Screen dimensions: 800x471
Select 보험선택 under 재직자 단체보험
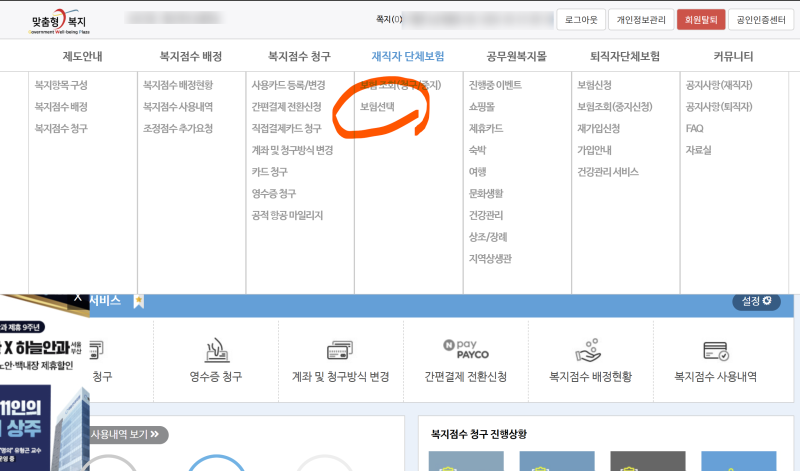377,107
